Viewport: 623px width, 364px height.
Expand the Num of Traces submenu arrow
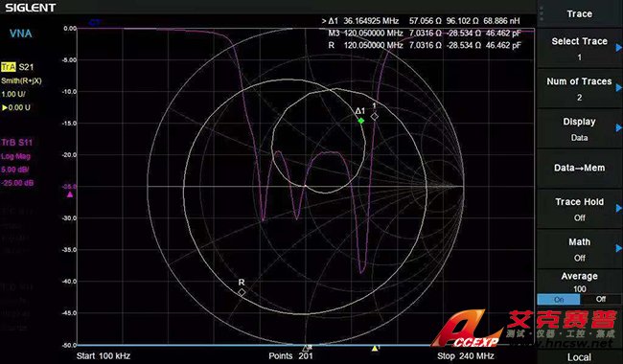(618, 88)
